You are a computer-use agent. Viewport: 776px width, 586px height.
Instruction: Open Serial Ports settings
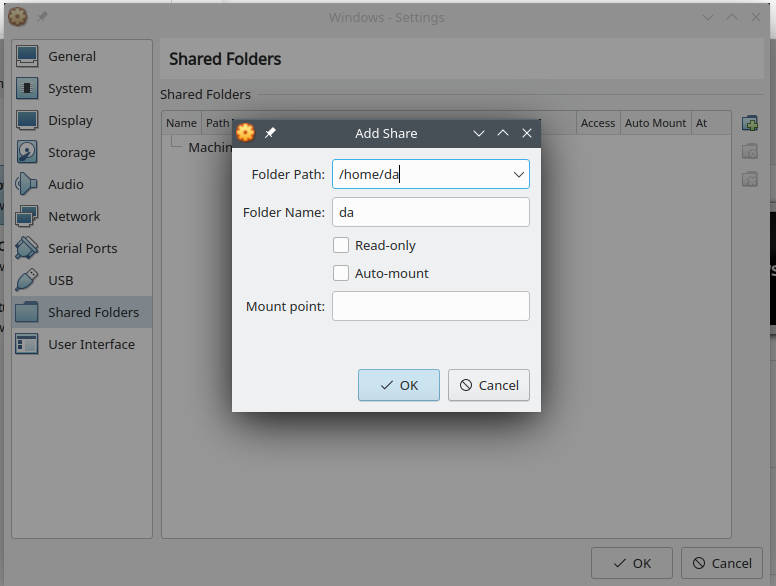(82, 248)
